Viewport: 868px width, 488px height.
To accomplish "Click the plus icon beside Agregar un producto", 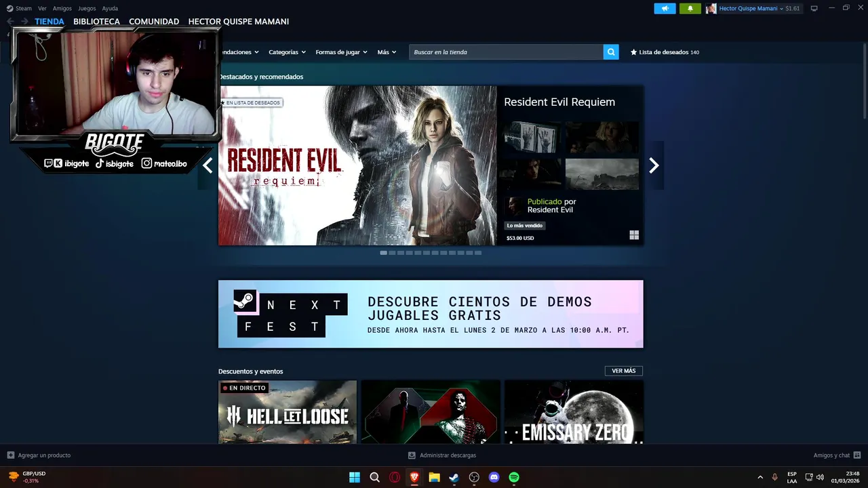I will 10,455.
